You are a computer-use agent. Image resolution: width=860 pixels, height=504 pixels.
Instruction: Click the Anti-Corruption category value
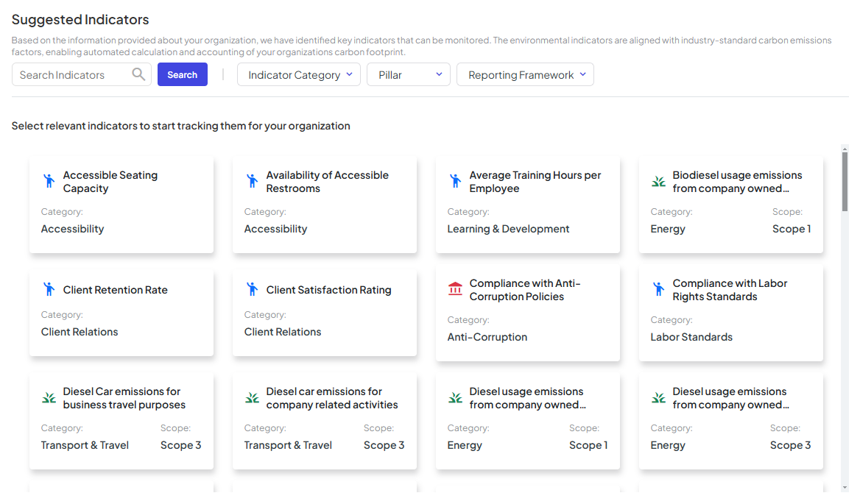click(487, 337)
